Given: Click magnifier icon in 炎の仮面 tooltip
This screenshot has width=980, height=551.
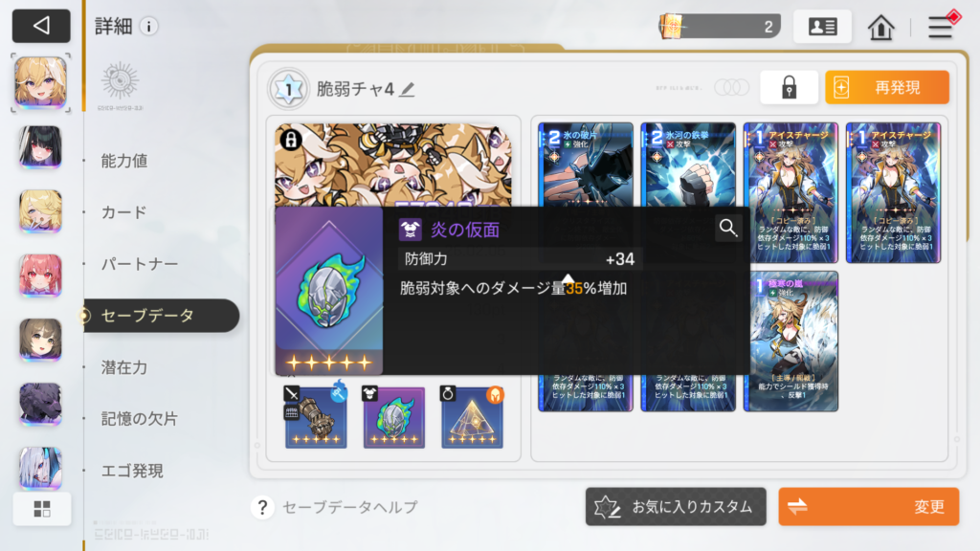Looking at the screenshot, I should click(727, 228).
